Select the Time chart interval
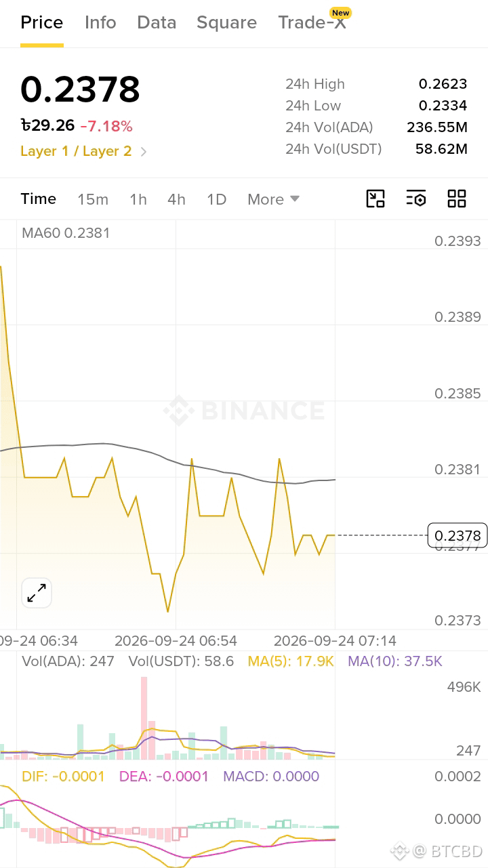This screenshot has width=488, height=868. point(39,199)
